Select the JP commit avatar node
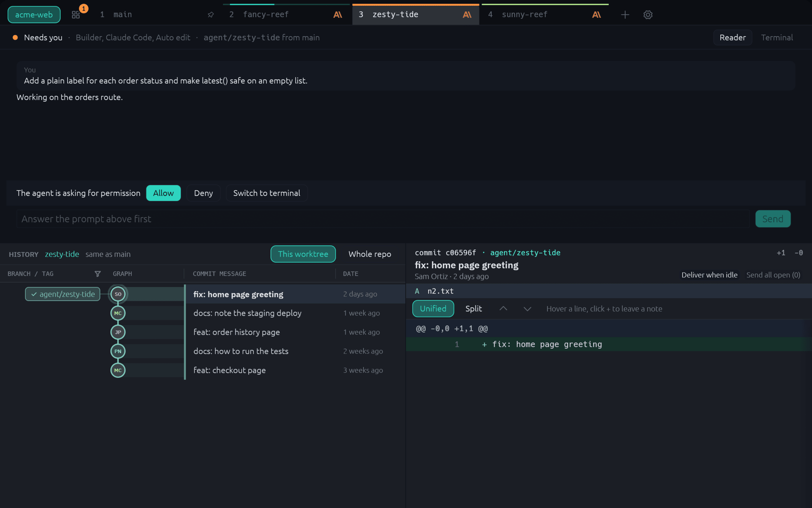The image size is (812, 508). pos(118,332)
